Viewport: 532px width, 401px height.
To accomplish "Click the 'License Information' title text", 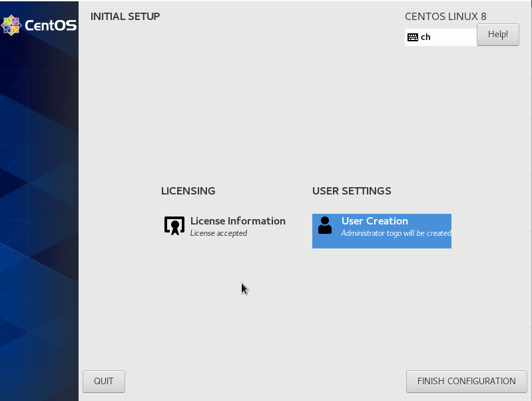I will (238, 221).
